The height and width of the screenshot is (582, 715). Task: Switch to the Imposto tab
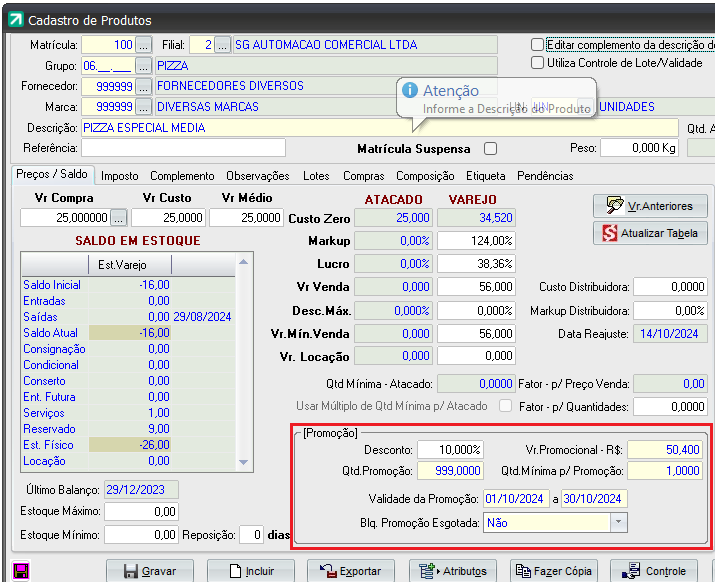tap(119, 176)
